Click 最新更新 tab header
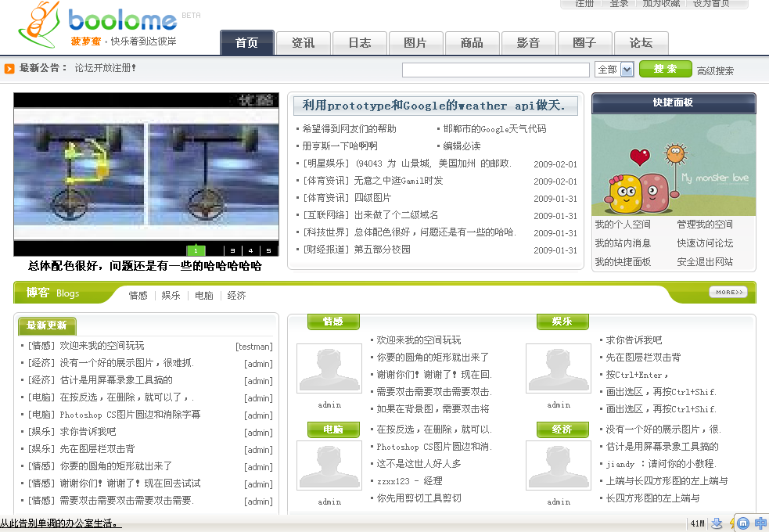The height and width of the screenshot is (532, 769). pyautogui.click(x=47, y=325)
